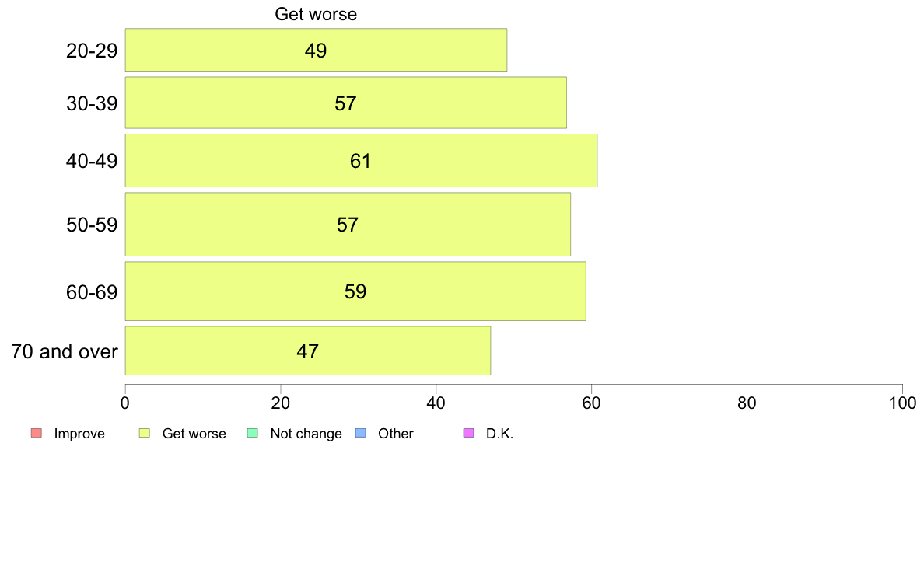Click the D.K. legend color swatch
The image size is (924, 572).
point(469,433)
